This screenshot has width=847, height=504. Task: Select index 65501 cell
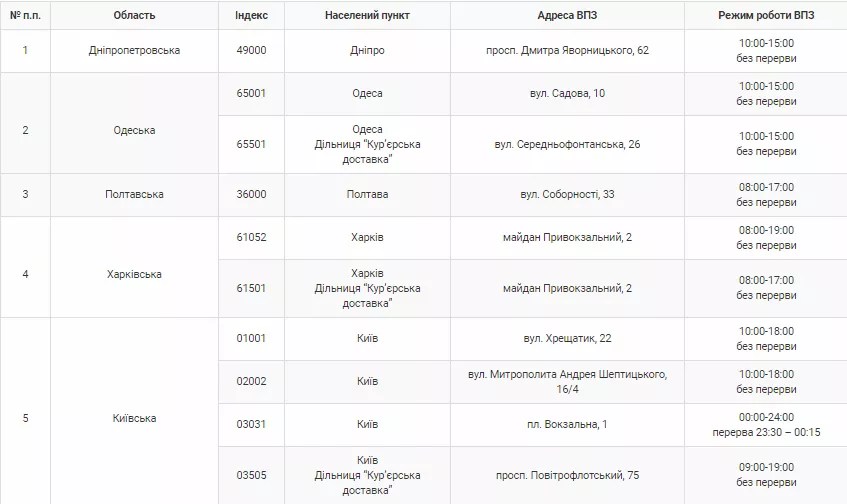tap(251, 144)
